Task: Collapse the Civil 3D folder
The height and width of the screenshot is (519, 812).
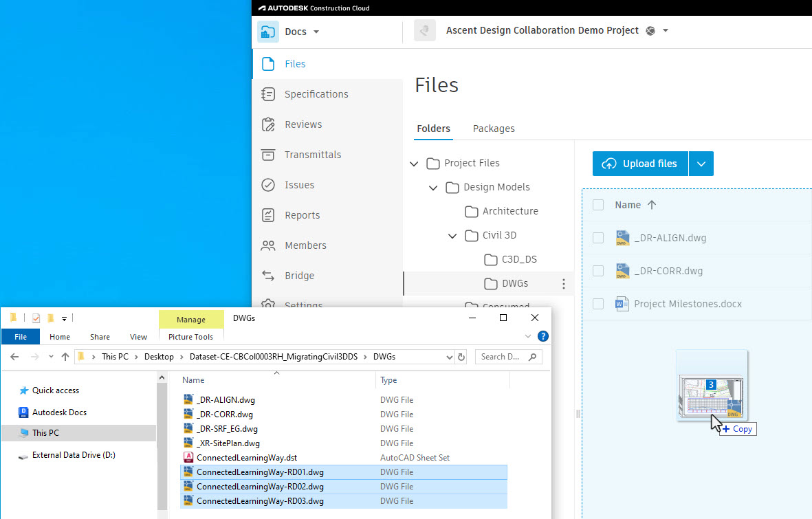Action: [x=452, y=236]
